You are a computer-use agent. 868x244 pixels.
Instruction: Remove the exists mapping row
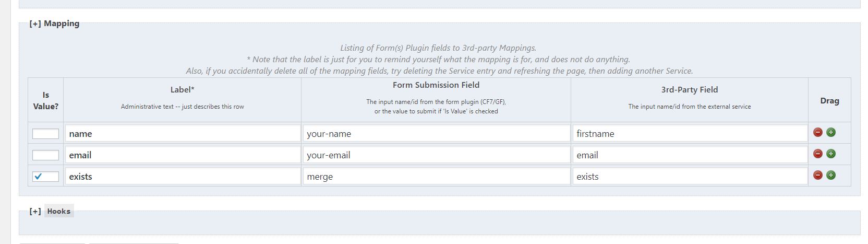point(818,176)
